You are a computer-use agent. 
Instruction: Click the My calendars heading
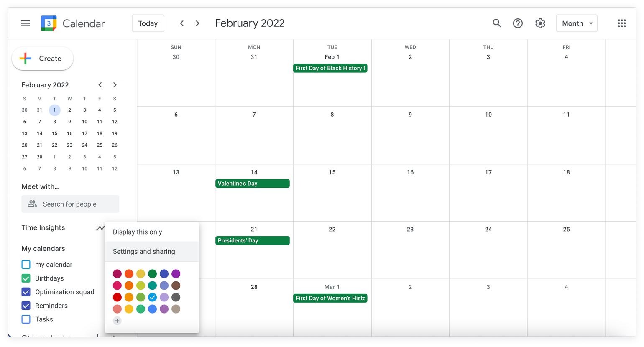click(x=43, y=248)
